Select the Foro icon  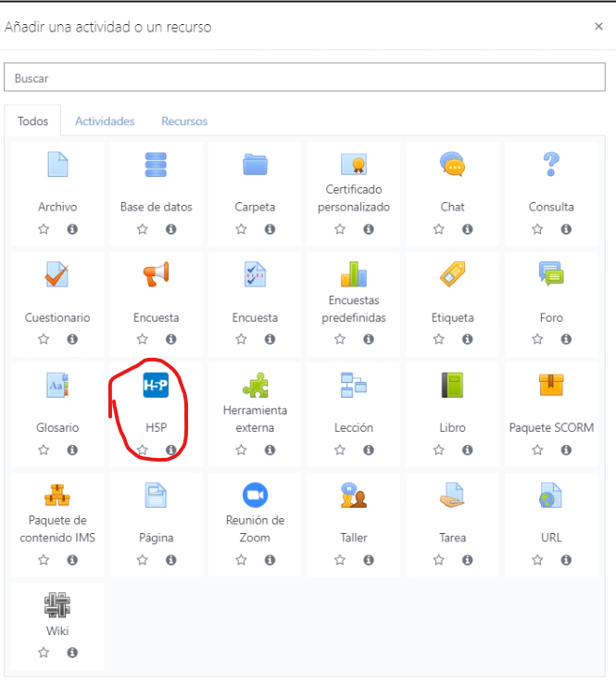click(x=551, y=274)
